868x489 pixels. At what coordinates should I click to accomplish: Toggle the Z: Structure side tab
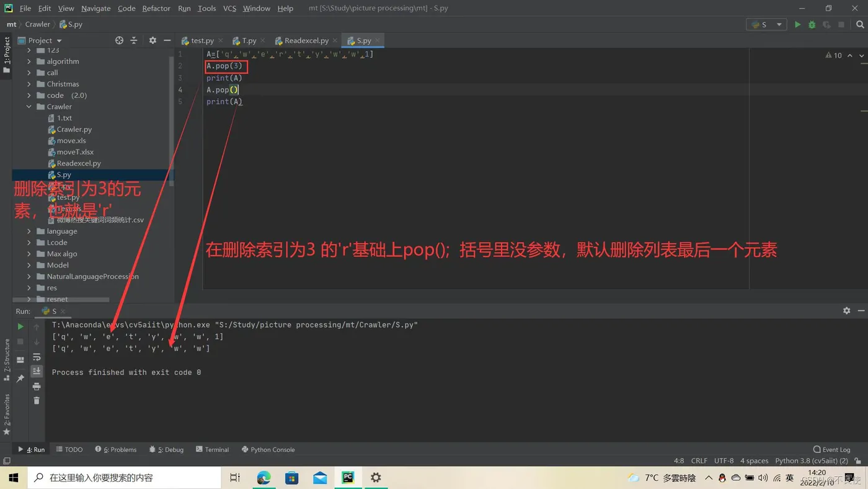coord(7,360)
